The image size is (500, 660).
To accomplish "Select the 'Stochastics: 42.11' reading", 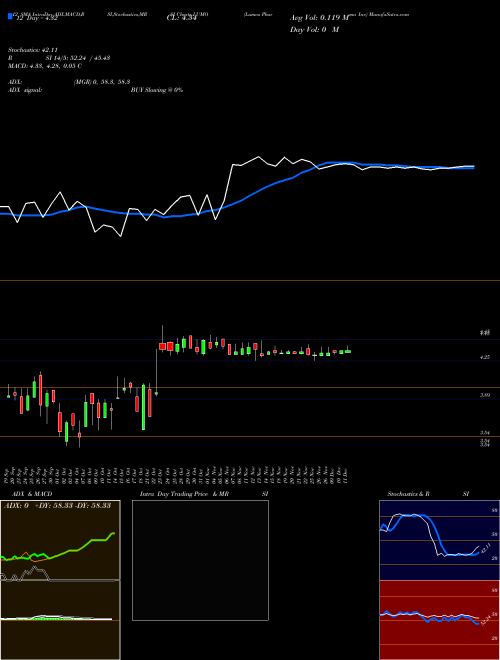I will point(33,50).
